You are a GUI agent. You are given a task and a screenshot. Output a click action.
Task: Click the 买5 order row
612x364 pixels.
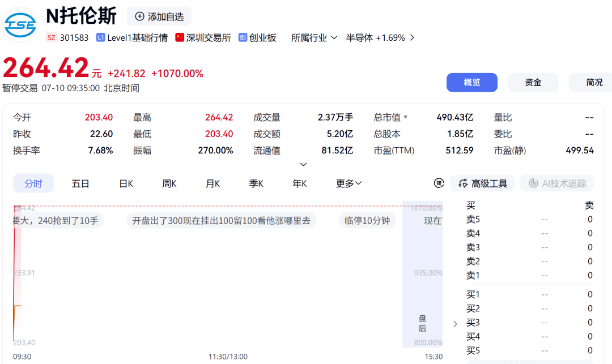(x=529, y=351)
